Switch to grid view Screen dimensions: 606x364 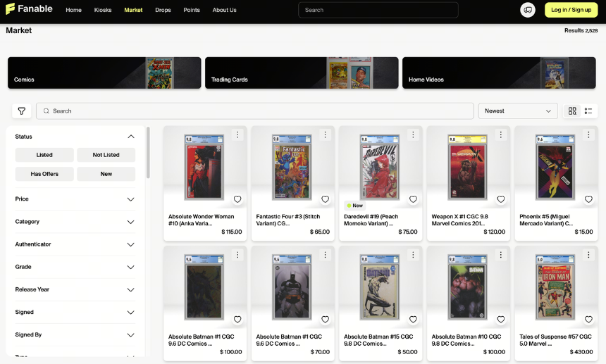(x=572, y=111)
